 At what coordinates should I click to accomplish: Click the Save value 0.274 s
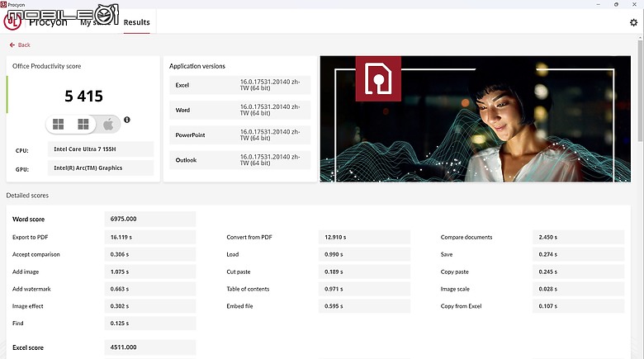coord(578,254)
